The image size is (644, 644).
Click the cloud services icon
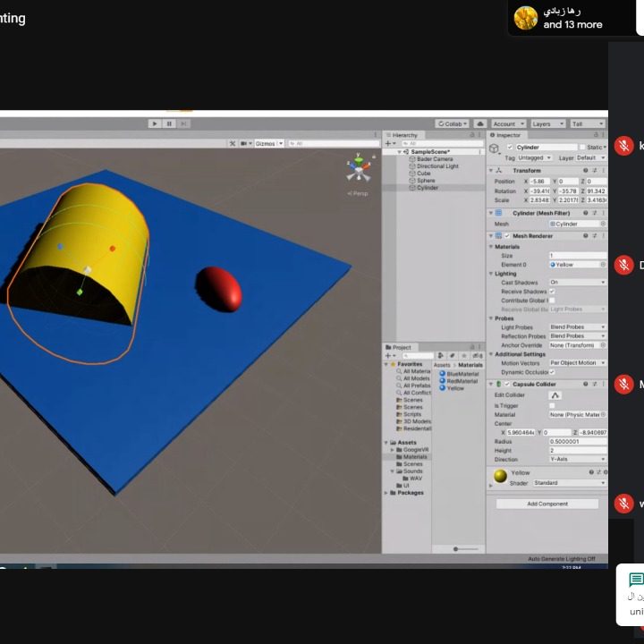coord(480,123)
